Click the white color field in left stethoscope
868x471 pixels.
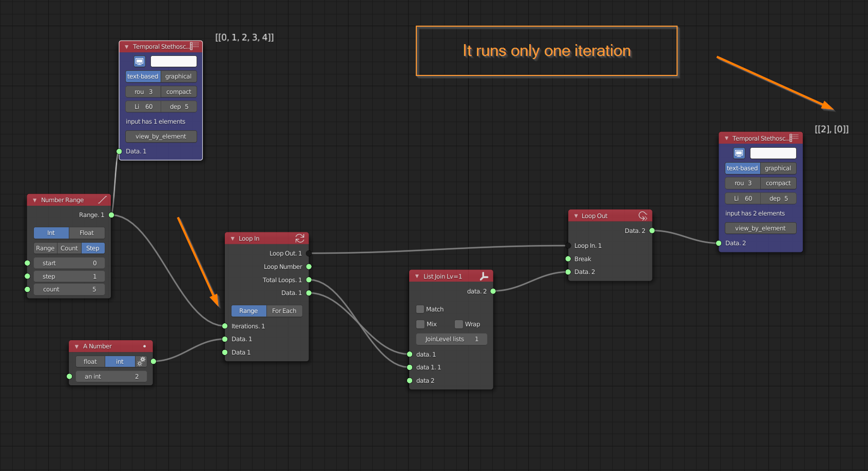tap(173, 62)
